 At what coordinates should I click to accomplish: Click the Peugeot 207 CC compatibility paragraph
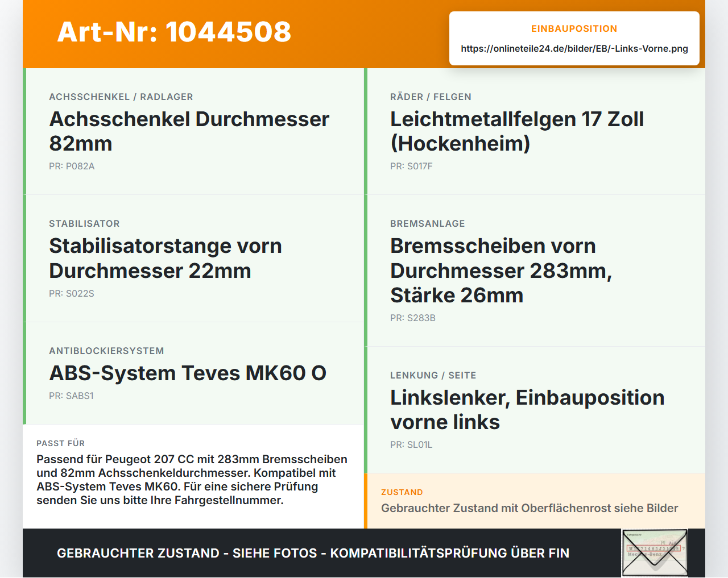tap(192, 480)
